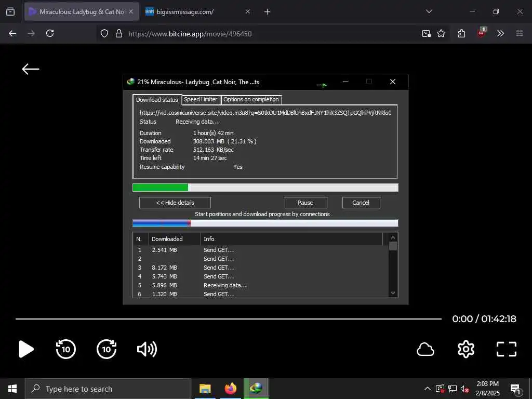Open the notification center icon
Image resolution: width=532 pixels, height=399 pixels.
515,389
